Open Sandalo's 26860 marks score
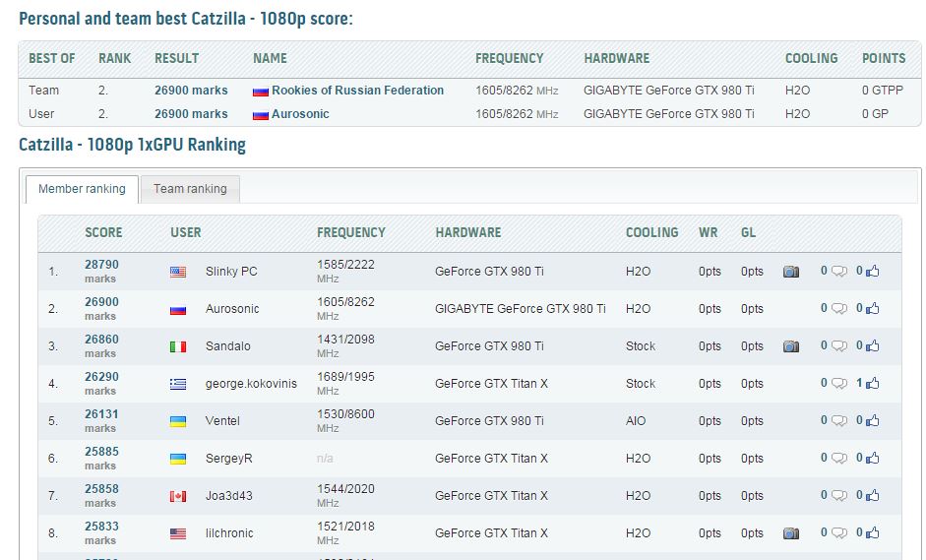This screenshot has width=926, height=560. [x=101, y=345]
